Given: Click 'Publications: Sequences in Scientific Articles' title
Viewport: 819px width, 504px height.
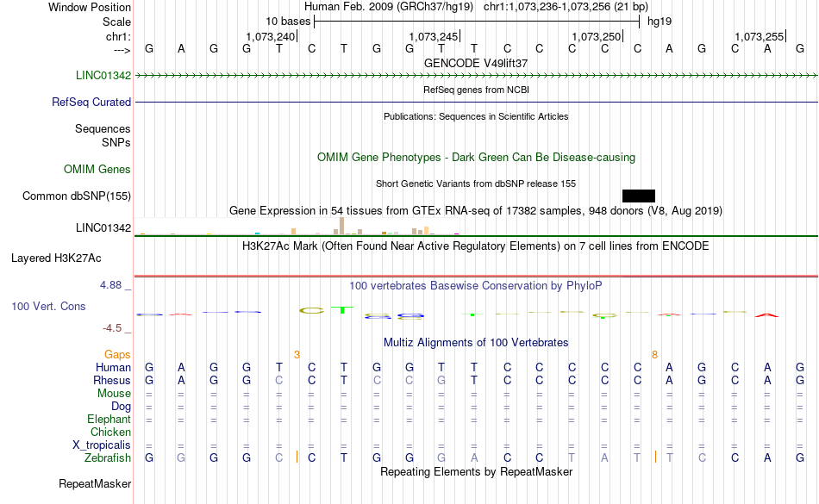Looking at the screenshot, I should point(476,116).
